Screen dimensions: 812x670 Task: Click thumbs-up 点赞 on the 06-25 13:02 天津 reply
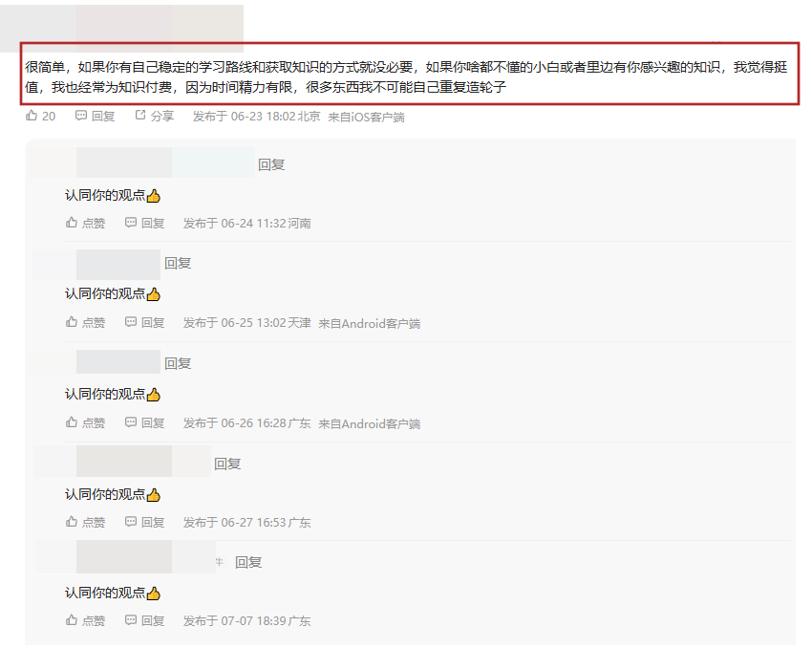click(x=85, y=323)
